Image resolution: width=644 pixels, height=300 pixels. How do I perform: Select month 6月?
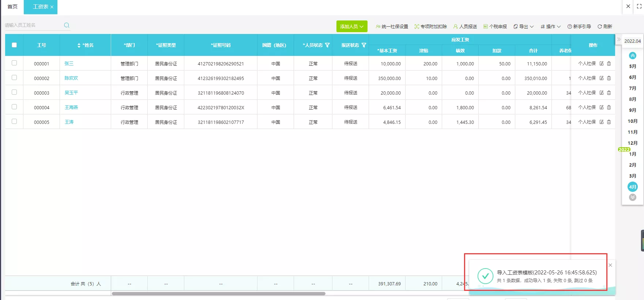click(x=633, y=77)
